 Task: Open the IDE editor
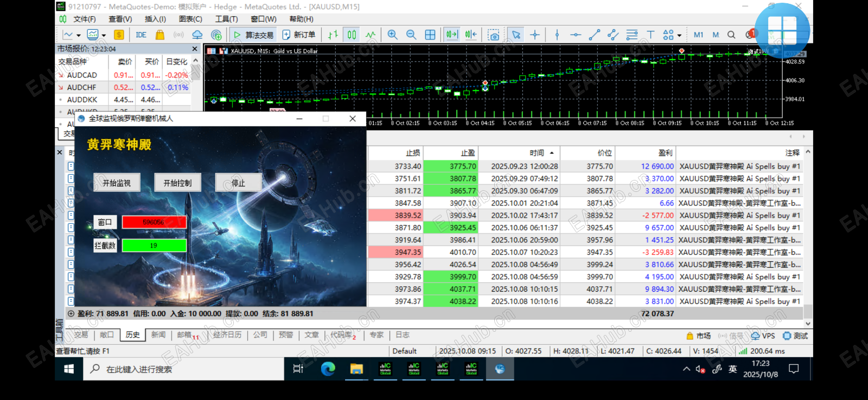[x=141, y=35]
